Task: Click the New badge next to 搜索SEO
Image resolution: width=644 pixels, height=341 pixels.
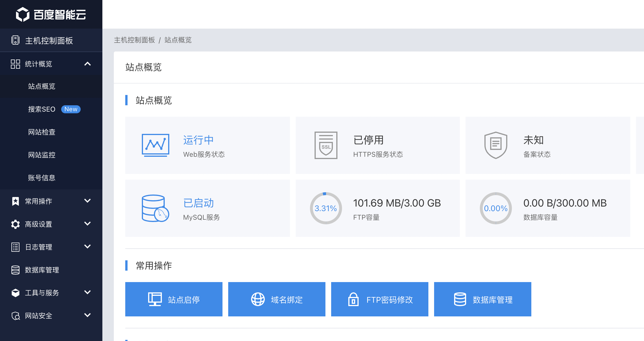Action: [71, 109]
